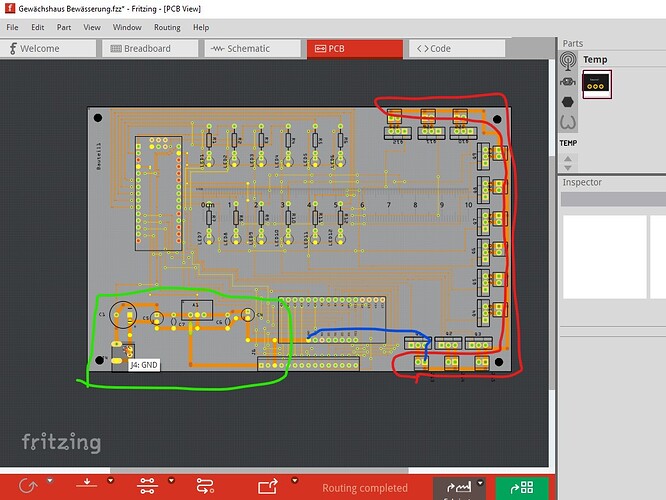Open the View menu
This screenshot has height=500, width=666.
tap(92, 27)
